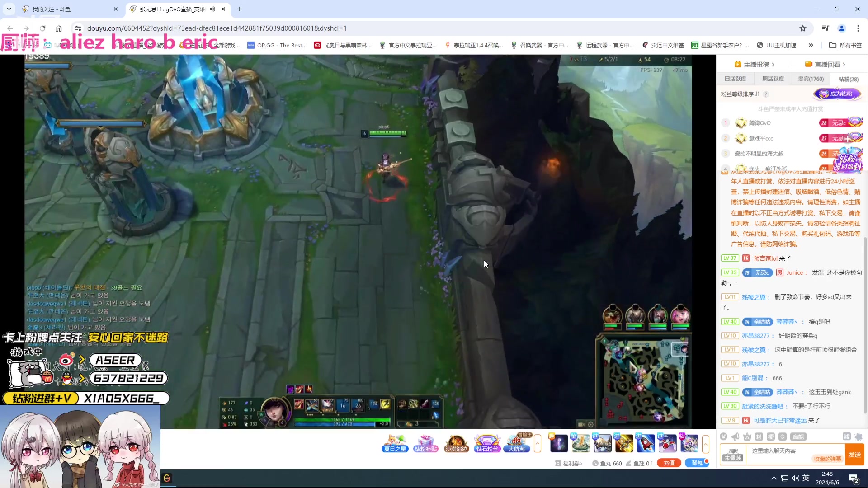Click the horn broadcast icon in chat toolbar
The image size is (868, 488).
736,436
